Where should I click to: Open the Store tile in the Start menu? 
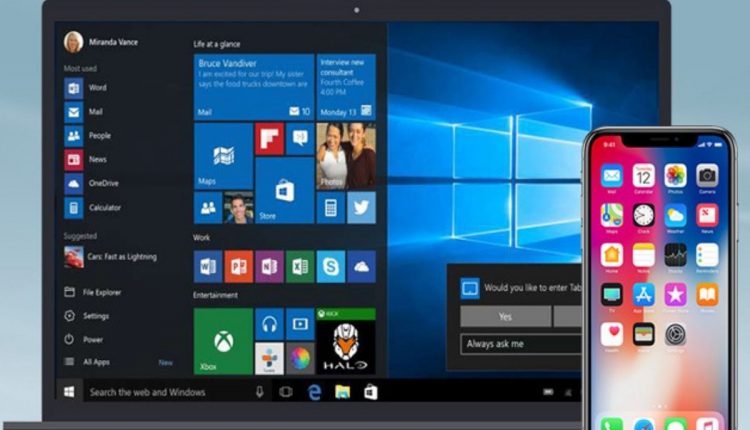point(285,190)
